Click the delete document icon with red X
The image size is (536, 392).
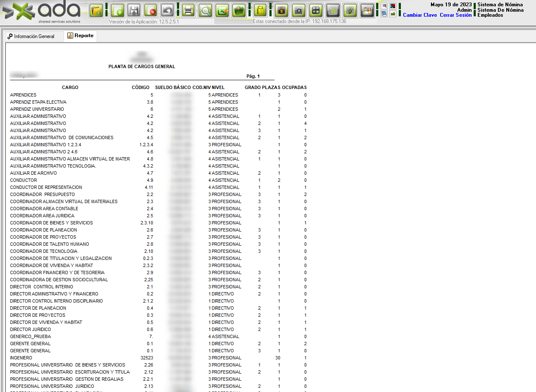(151, 10)
